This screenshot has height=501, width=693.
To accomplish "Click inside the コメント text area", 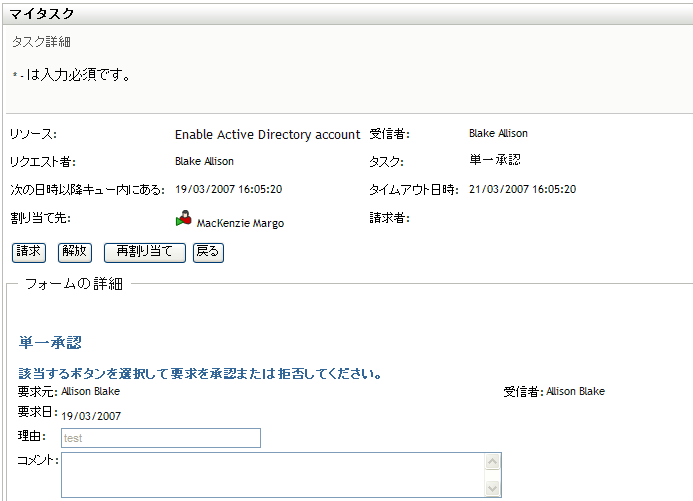I will click(x=272, y=474).
